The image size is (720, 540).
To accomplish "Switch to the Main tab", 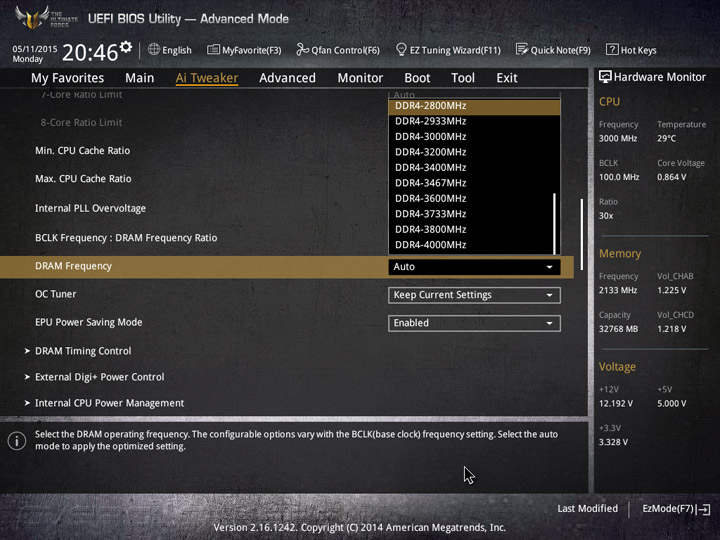I will click(140, 78).
